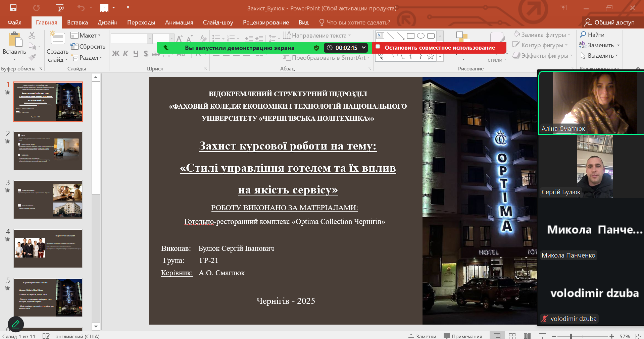
Task: Toggle the Примечания comments pane
Action: (x=463, y=336)
